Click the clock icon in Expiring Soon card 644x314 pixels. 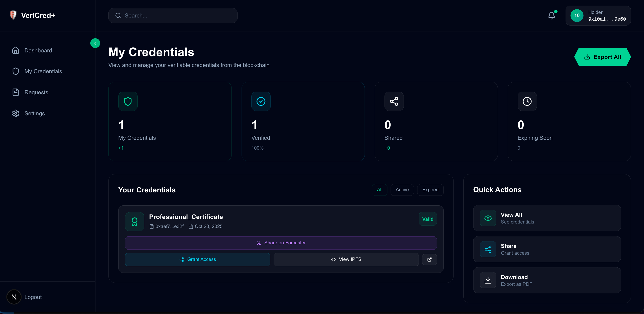coord(527,101)
